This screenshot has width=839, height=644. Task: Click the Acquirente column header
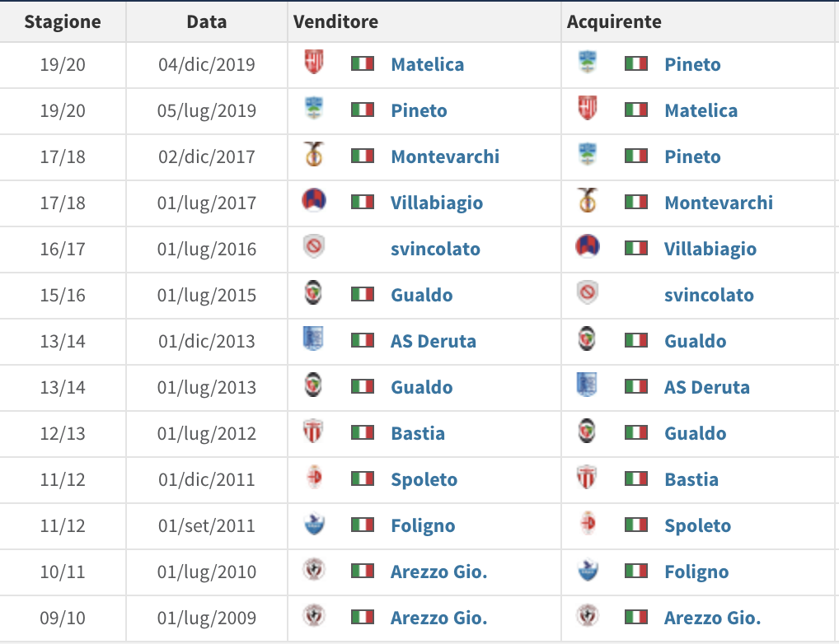(614, 21)
